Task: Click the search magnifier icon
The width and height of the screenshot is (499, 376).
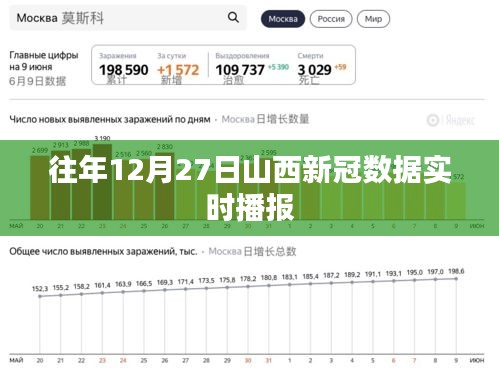Action: coord(233,17)
